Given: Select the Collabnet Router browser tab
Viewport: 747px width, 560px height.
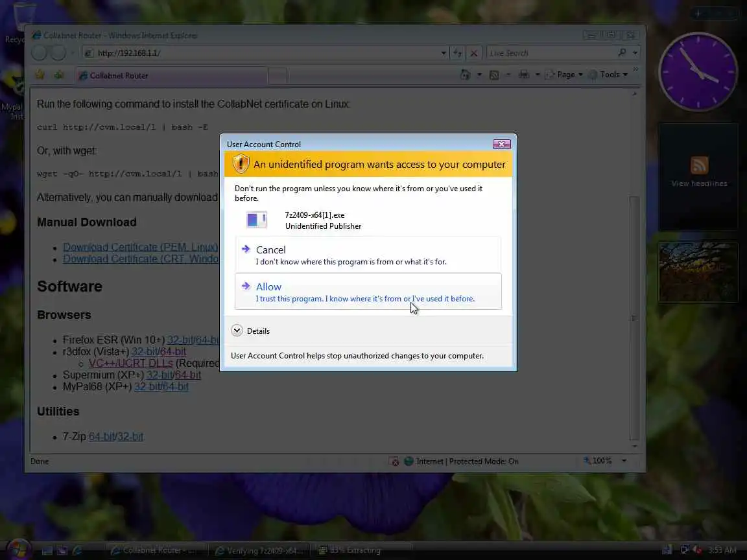Looking at the screenshot, I should (171, 75).
